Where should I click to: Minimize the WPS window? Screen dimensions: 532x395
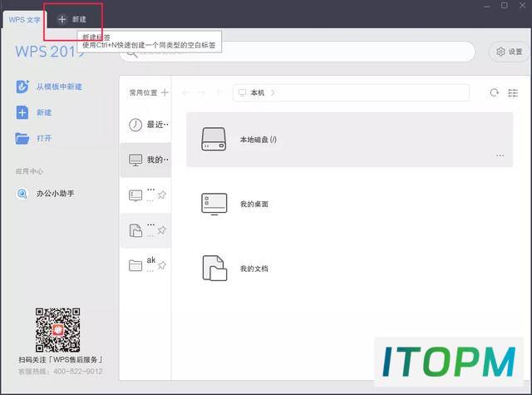point(487,6)
